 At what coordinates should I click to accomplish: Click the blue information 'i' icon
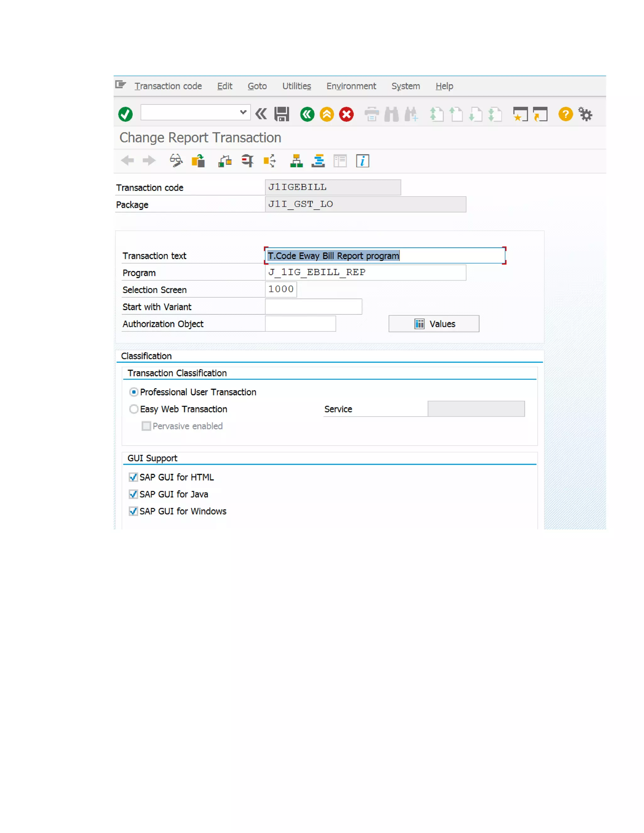click(363, 161)
